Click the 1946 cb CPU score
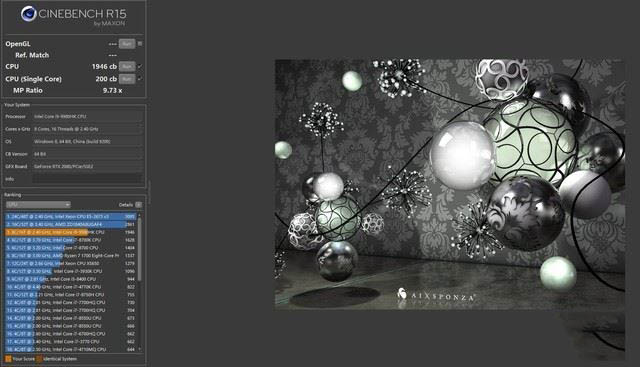 point(104,67)
